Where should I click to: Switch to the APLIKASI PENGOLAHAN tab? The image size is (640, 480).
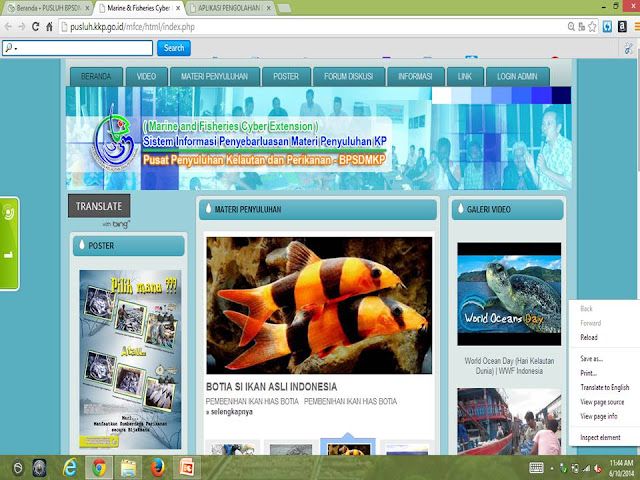point(231,8)
